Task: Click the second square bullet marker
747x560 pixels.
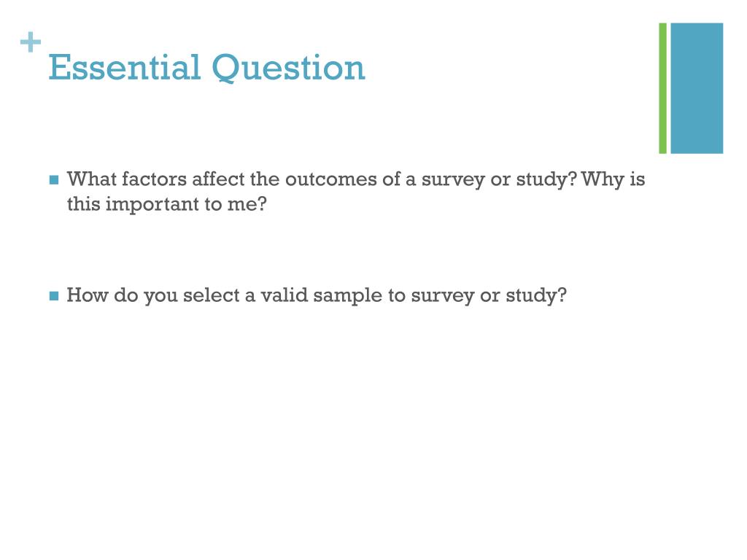Action: (53, 296)
